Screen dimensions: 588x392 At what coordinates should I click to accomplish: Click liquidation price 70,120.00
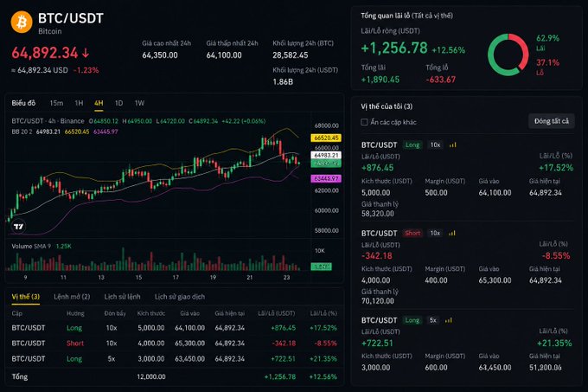click(378, 301)
